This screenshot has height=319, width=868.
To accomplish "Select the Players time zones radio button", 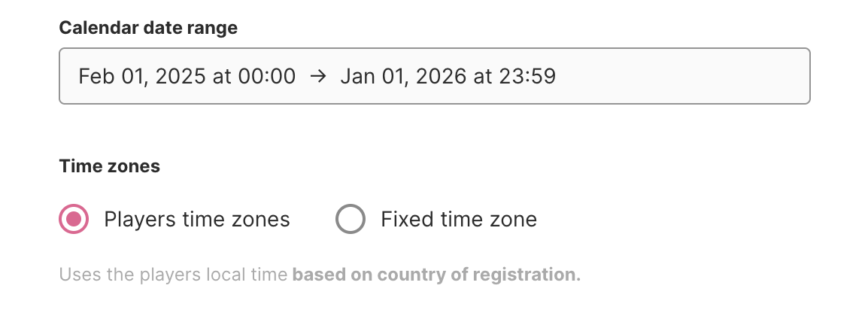I will [x=74, y=220].
